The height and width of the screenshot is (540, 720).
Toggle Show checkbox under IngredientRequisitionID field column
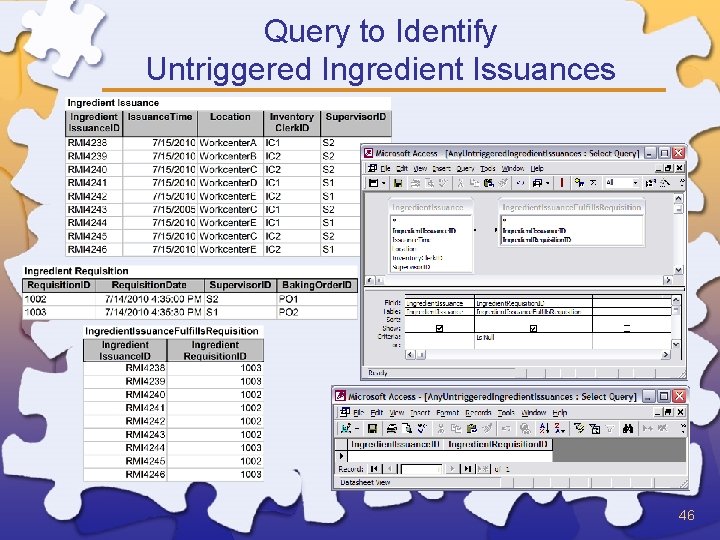533,328
